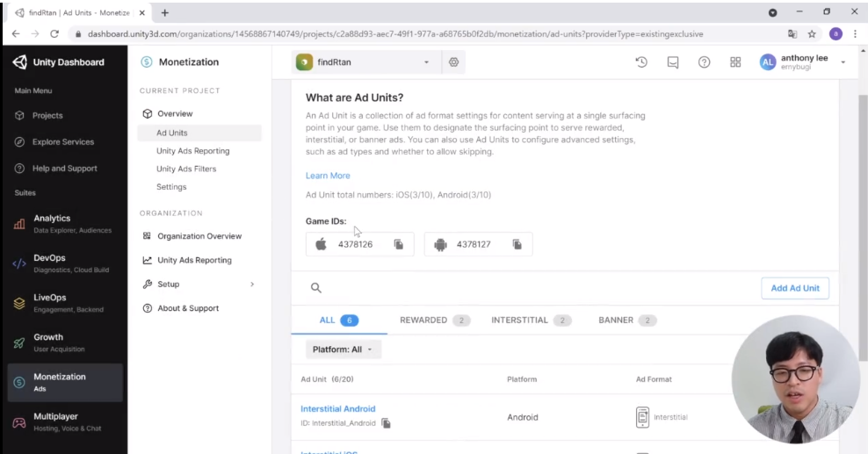Open the browser three-dot menu
Screen dimensions: 868x454
point(855,34)
